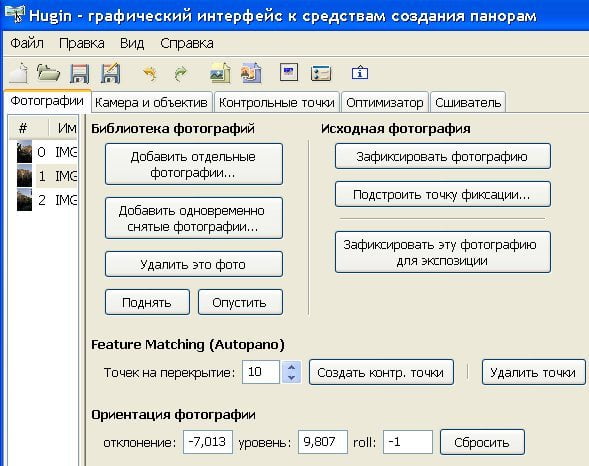Redo using the green arrow icon
The image size is (589, 466).
point(181,73)
